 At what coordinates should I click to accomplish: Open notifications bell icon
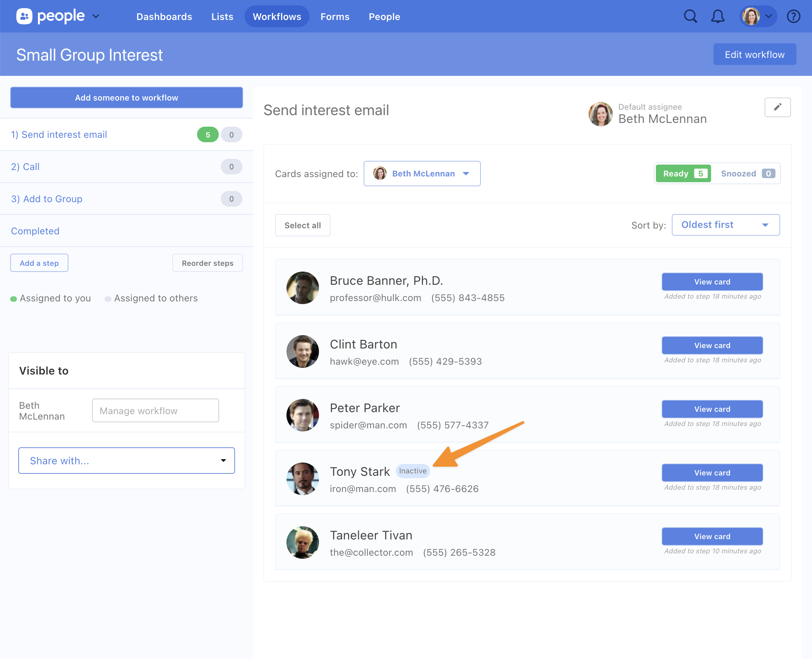718,16
